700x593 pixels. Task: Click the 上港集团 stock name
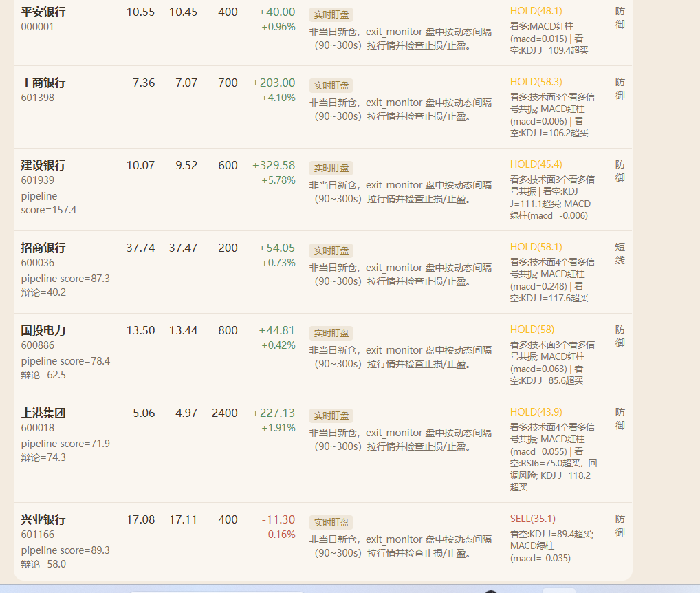(43, 413)
